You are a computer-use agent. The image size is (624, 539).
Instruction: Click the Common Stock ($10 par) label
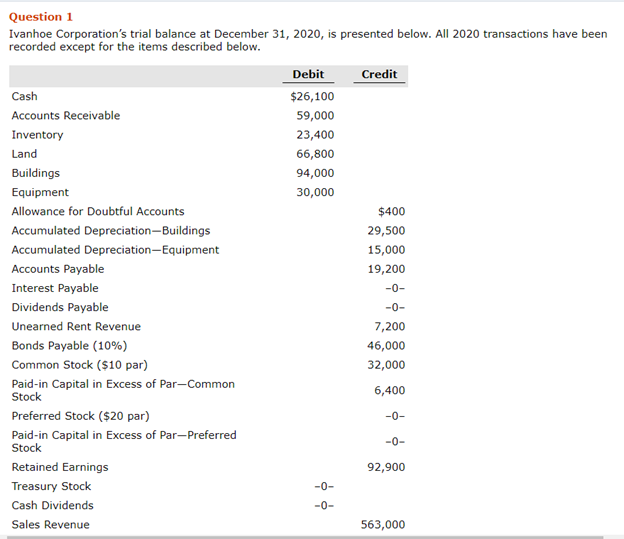click(x=80, y=365)
